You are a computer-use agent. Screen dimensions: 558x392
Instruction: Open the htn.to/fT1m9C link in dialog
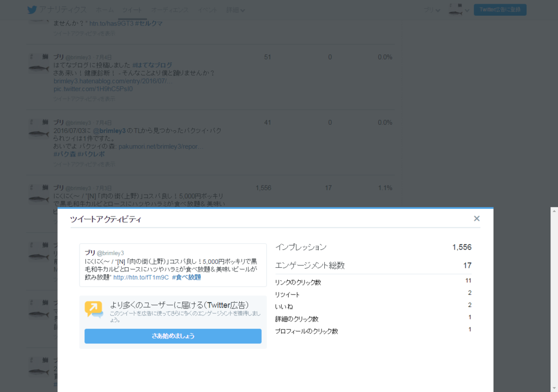(141, 278)
